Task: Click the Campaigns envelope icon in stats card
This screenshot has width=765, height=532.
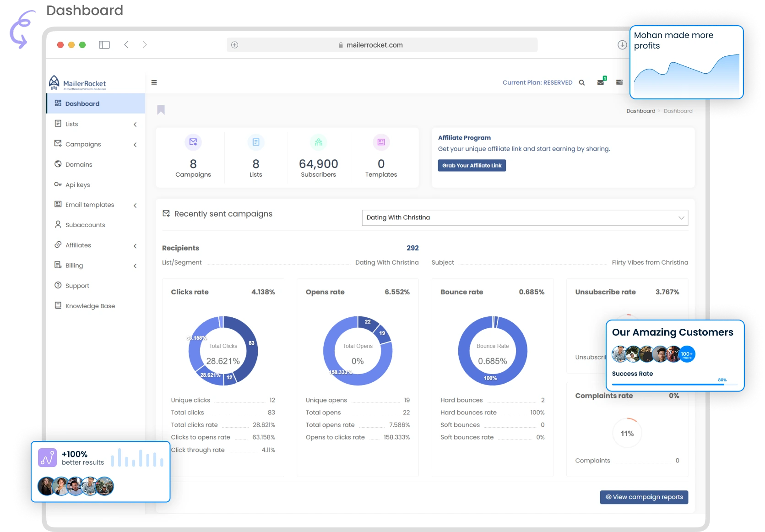Action: 193,142
